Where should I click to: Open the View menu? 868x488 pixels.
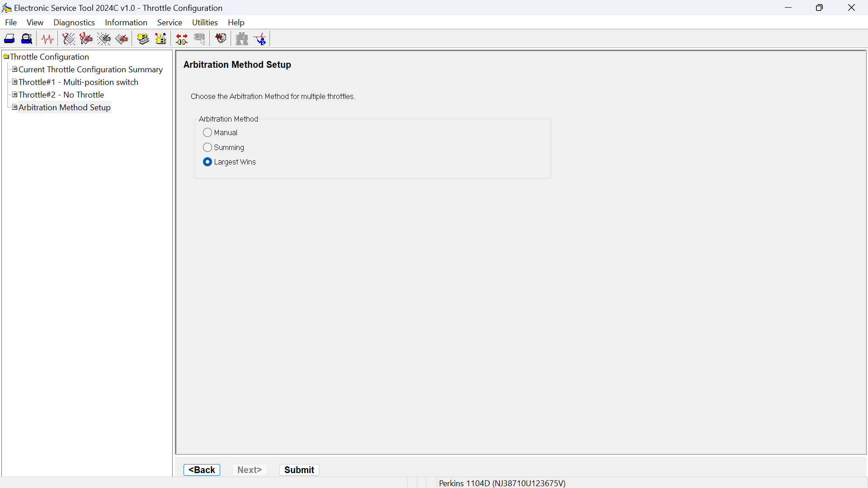coord(35,23)
